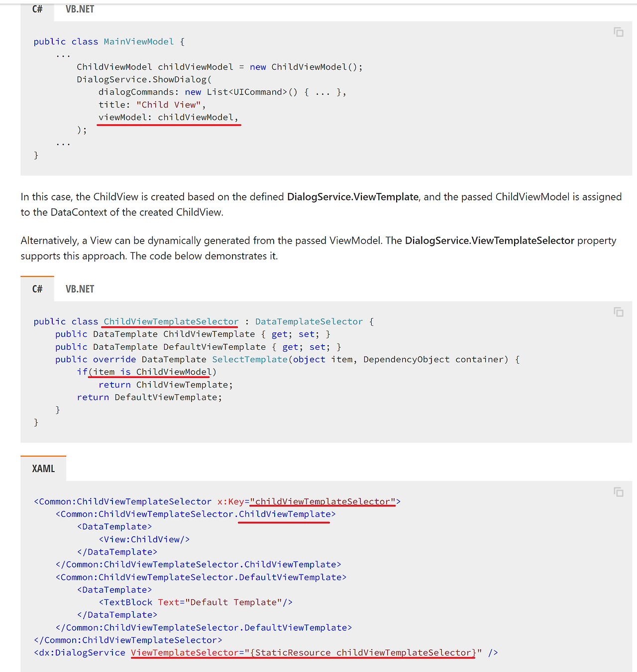The width and height of the screenshot is (637, 672).
Task: Select VB.NET tab above ChildViewTemplateSelector code
Action: [80, 289]
